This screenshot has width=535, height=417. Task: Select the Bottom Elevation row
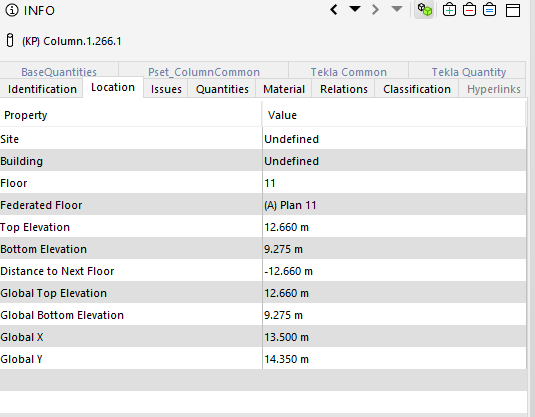263,249
